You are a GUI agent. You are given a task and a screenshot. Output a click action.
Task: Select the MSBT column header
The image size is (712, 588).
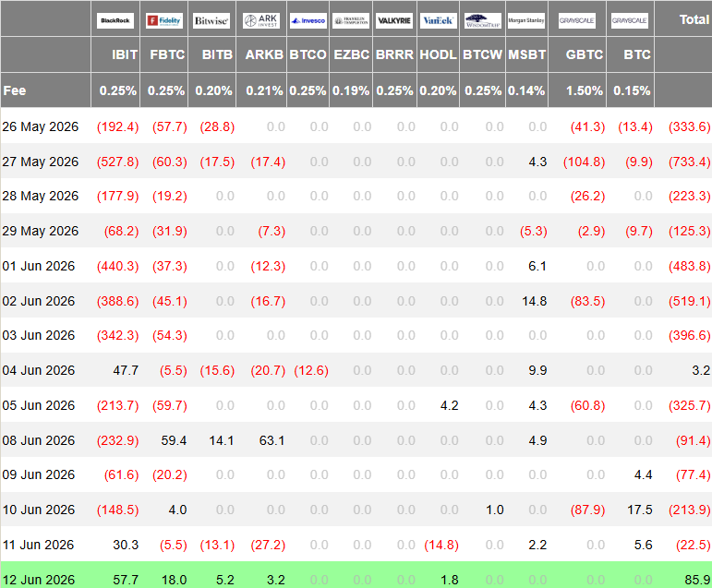pos(526,54)
